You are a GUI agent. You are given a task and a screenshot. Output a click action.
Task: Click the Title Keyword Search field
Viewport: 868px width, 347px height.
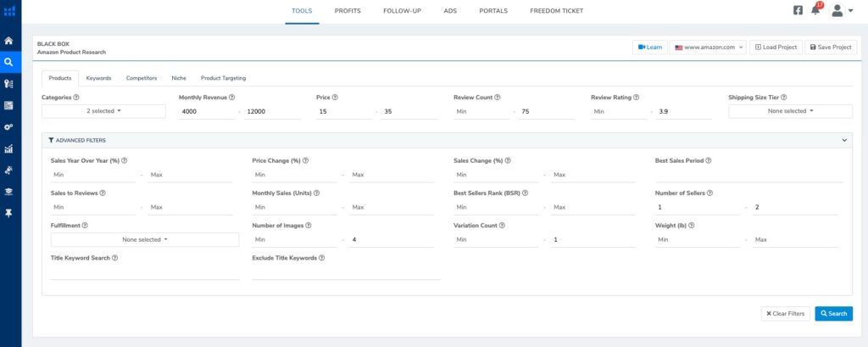[x=145, y=271]
